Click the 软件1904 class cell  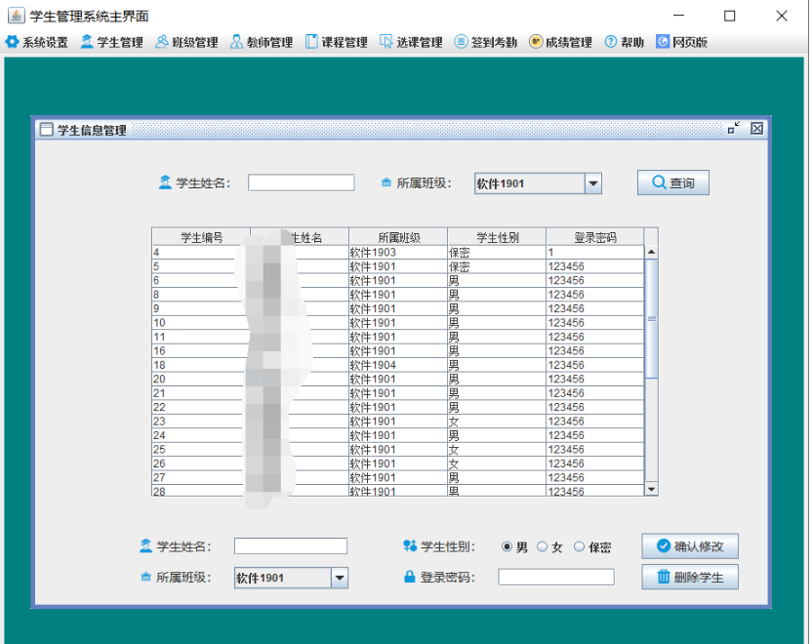[x=398, y=365]
